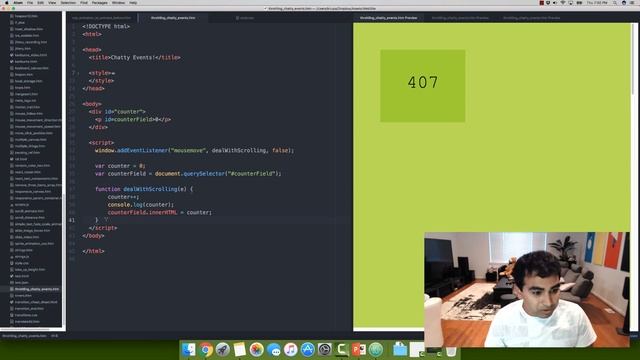Open Photos from the Dock
The width and height of the screenshot is (640, 360).
(256, 349)
